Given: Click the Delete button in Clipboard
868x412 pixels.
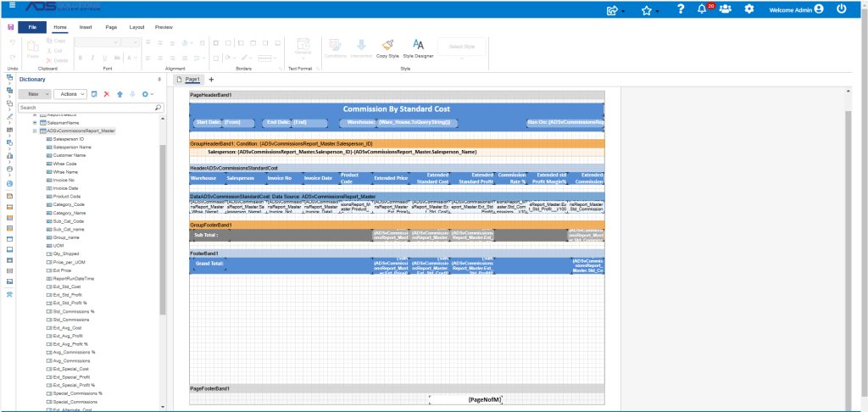Looking at the screenshot, I should pos(57,60).
